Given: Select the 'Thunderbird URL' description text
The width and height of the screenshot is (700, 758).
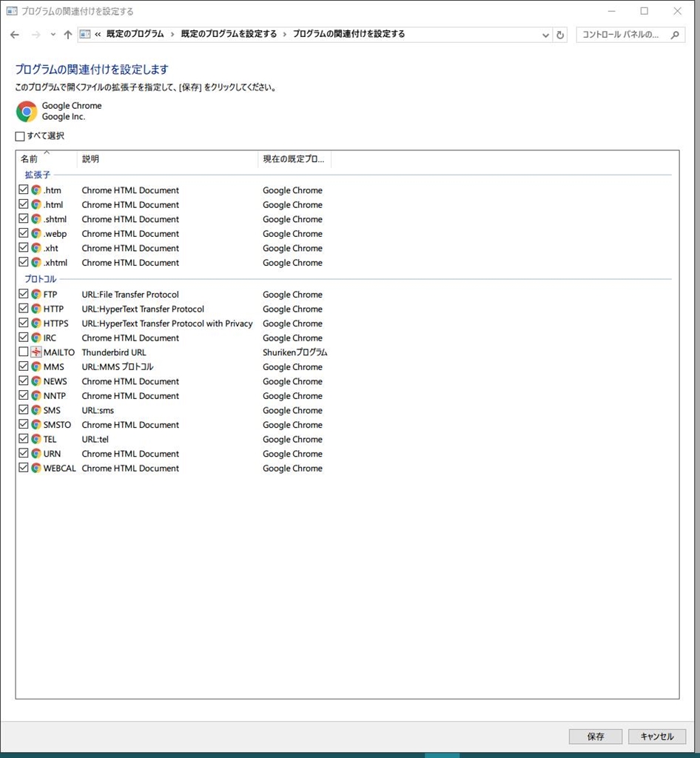Looking at the screenshot, I should tap(114, 352).
